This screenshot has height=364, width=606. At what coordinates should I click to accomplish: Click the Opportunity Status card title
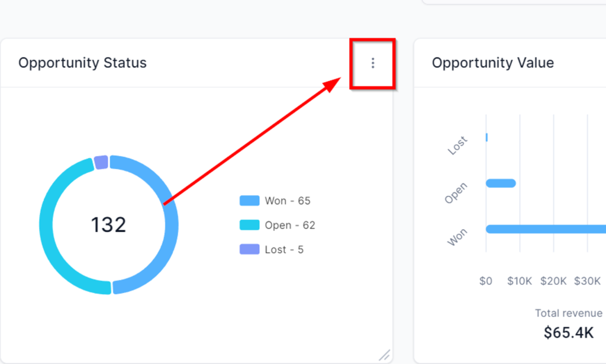(x=82, y=63)
